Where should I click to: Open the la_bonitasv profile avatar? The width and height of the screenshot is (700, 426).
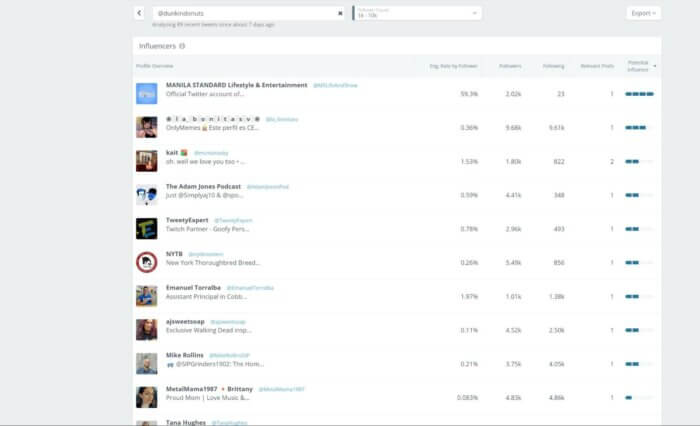[x=146, y=127]
